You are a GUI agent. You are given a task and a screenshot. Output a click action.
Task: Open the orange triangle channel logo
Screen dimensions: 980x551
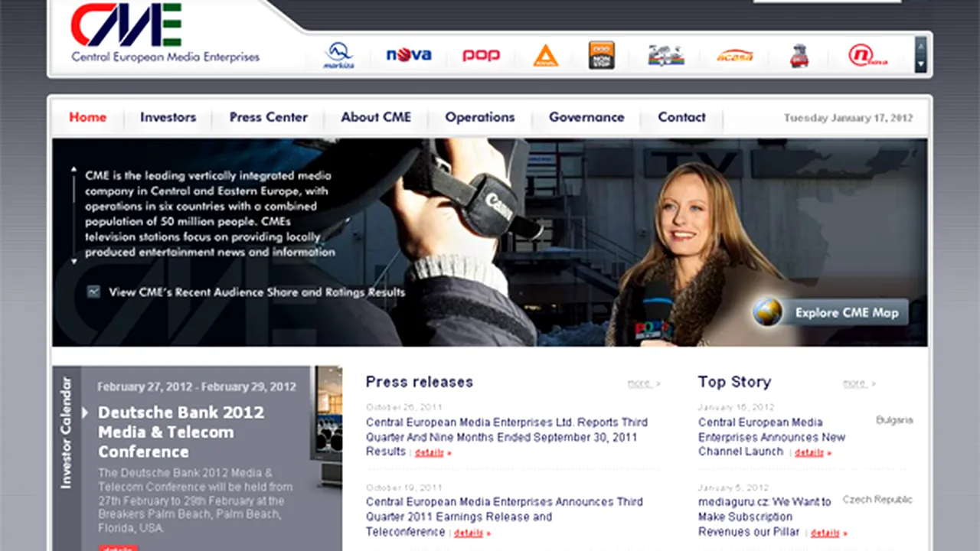(546, 55)
